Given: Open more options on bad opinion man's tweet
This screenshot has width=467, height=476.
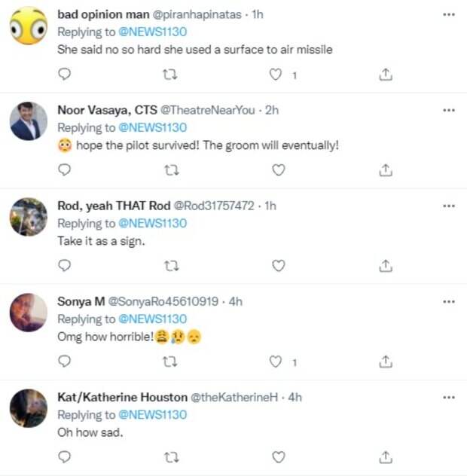Looking at the screenshot, I should click(x=449, y=14).
